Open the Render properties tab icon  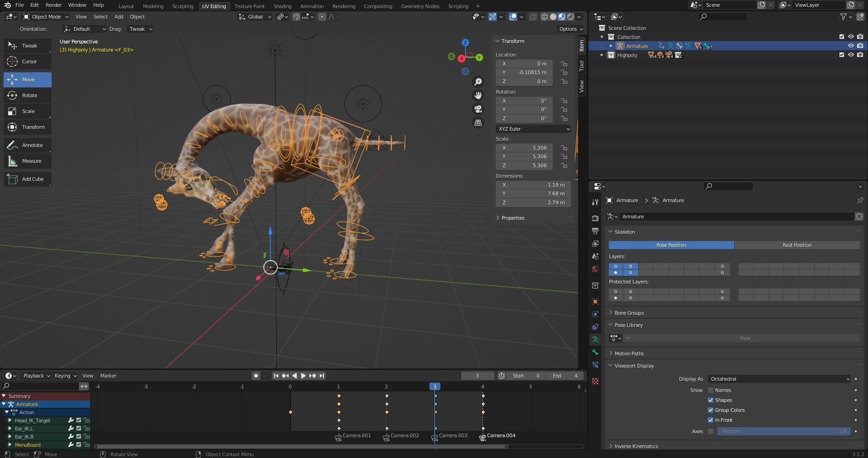595,218
